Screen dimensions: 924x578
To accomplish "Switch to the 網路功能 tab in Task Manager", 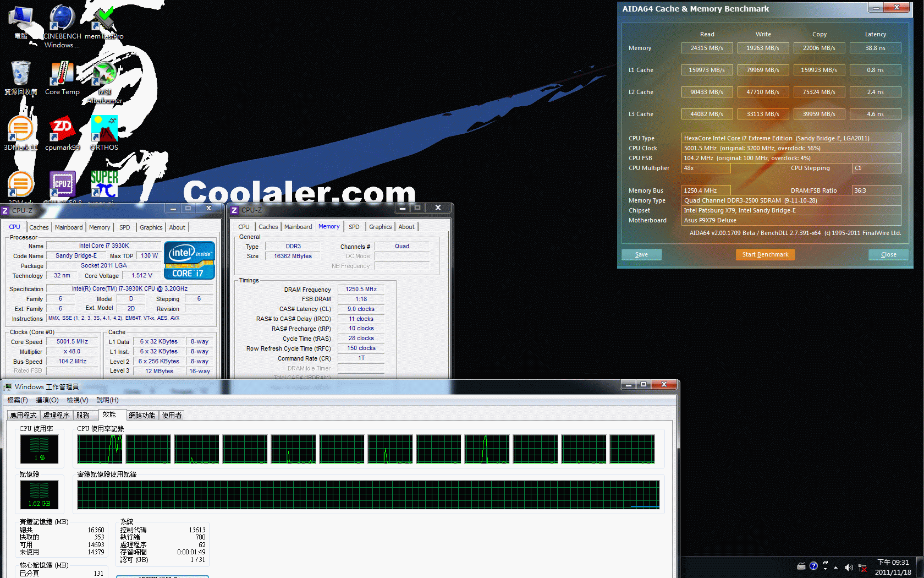I will pyautogui.click(x=142, y=416).
